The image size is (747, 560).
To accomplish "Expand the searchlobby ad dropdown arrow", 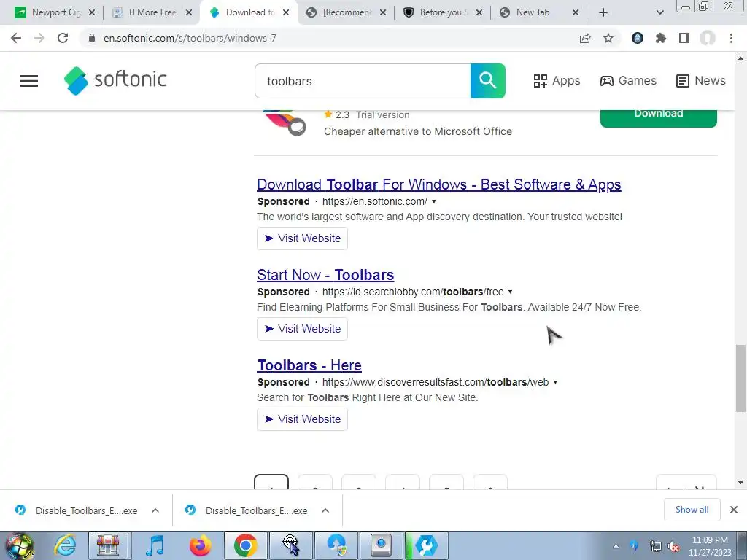I will coord(510,292).
